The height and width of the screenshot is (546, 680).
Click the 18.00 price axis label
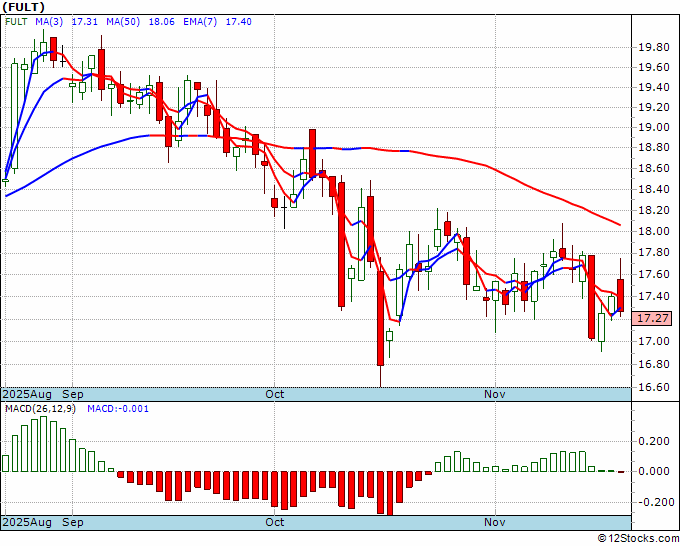click(654, 231)
